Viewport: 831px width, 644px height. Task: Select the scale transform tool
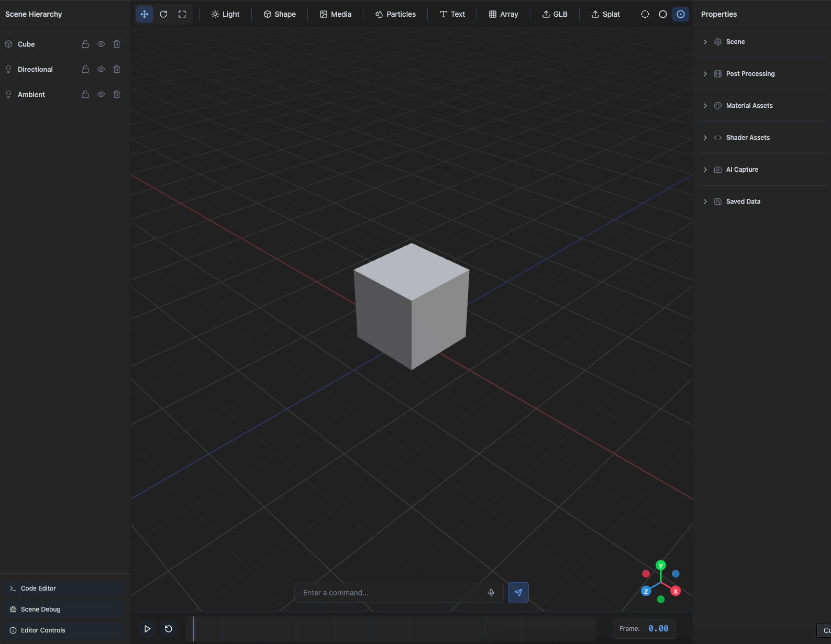(182, 14)
